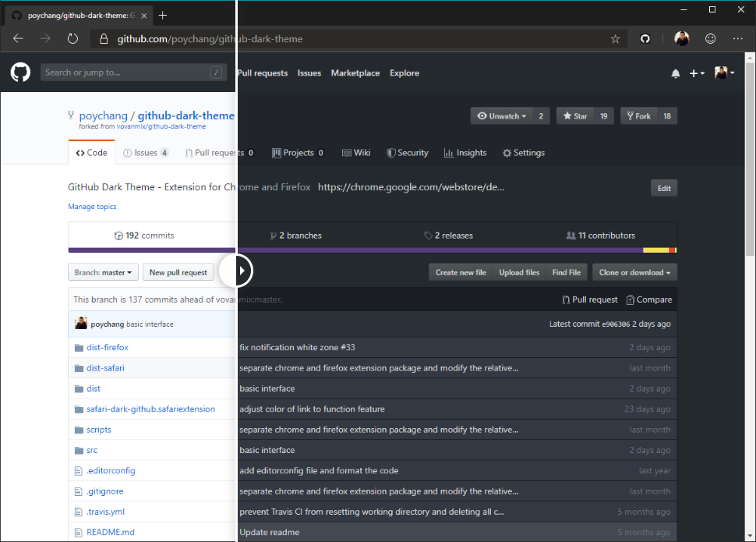This screenshot has height=542, width=756.
Task: Click Find File button
Action: [x=567, y=272]
